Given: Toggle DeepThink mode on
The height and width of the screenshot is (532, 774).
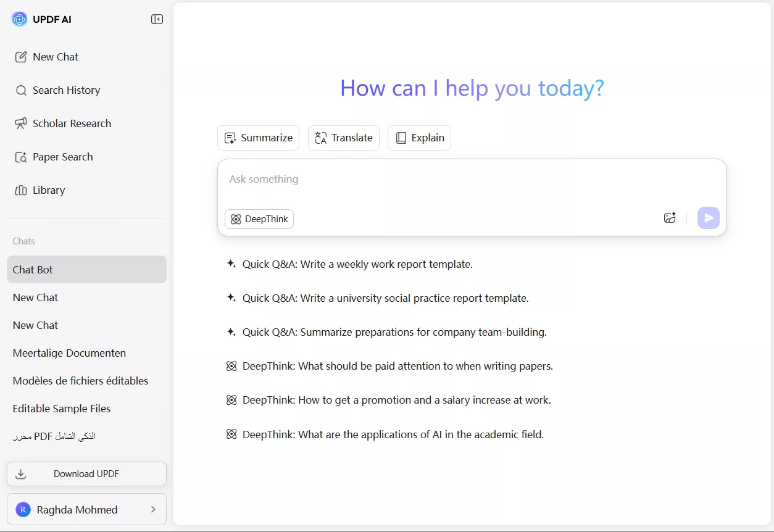Looking at the screenshot, I should 259,219.
